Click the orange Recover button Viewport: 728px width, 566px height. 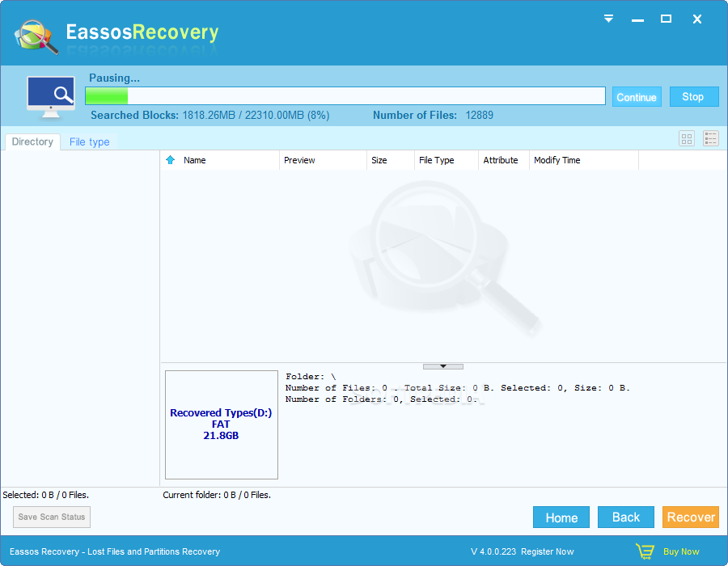[x=691, y=517]
